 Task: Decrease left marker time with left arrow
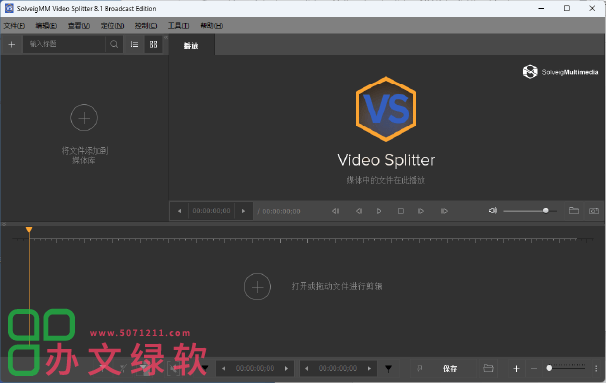223,369
